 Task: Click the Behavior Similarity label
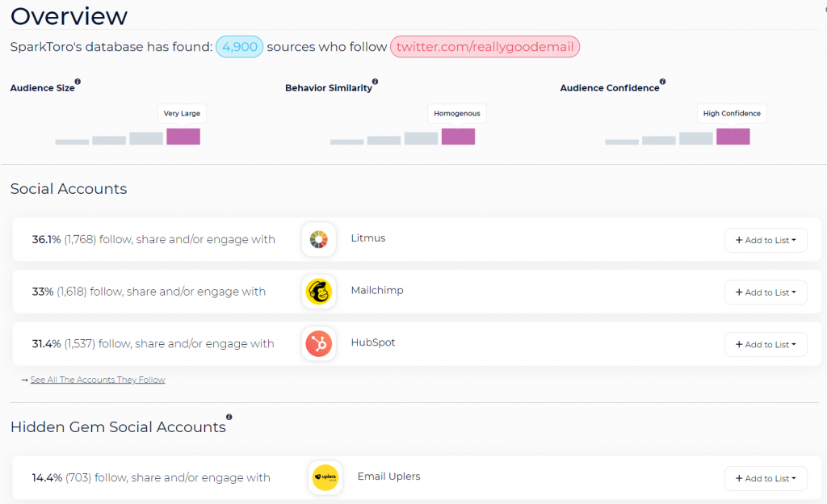click(x=329, y=88)
